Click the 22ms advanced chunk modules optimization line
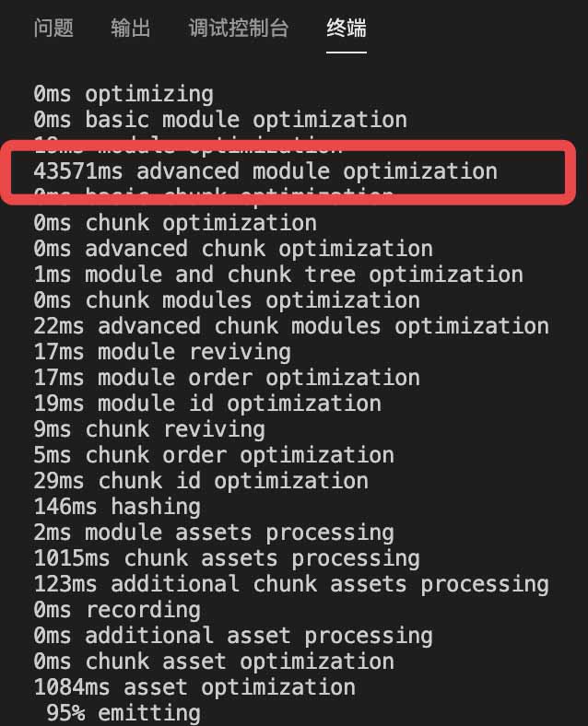Image resolution: width=588 pixels, height=726 pixels. click(291, 326)
